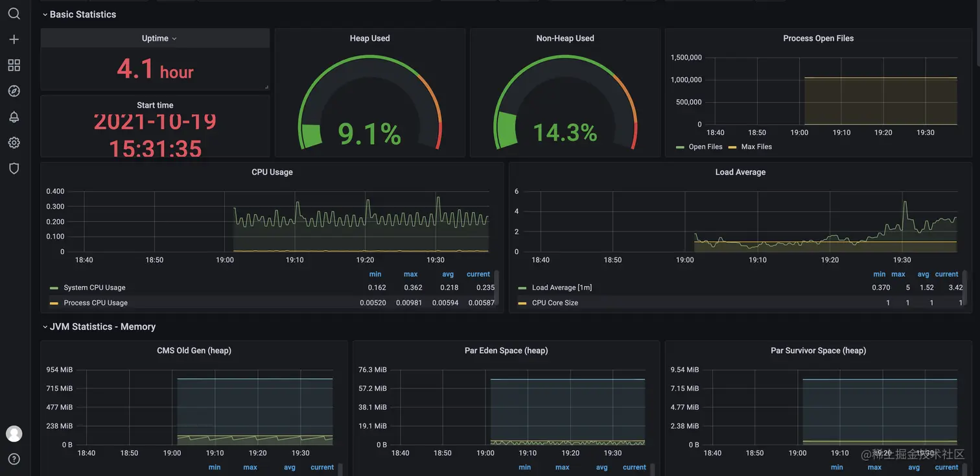This screenshot has width=980, height=476.
Task: Open the Non-Heap Used panel title menu
Action: (x=565, y=38)
